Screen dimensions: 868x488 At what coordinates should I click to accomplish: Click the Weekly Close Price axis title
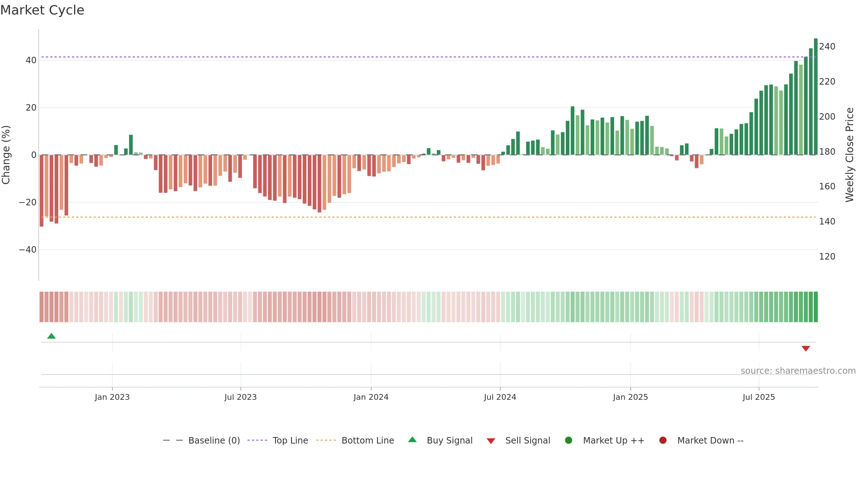850,155
